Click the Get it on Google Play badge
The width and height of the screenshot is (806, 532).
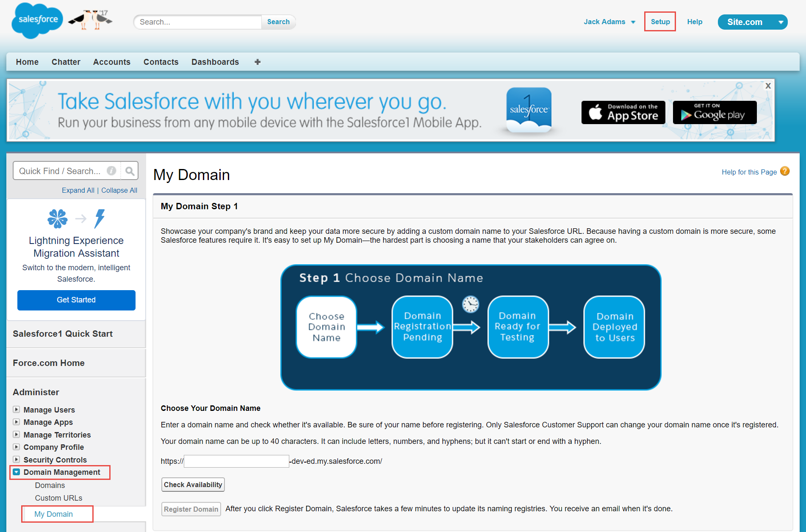[x=715, y=112]
